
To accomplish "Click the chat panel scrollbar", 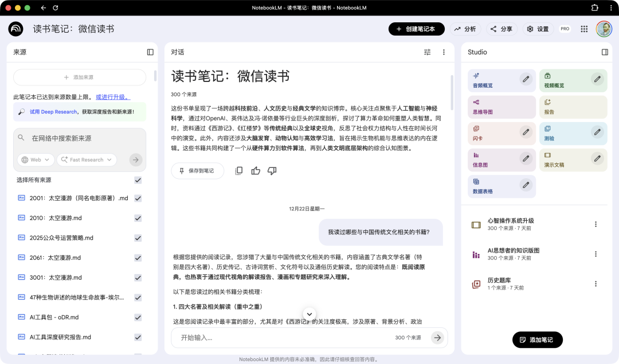I will (452, 92).
